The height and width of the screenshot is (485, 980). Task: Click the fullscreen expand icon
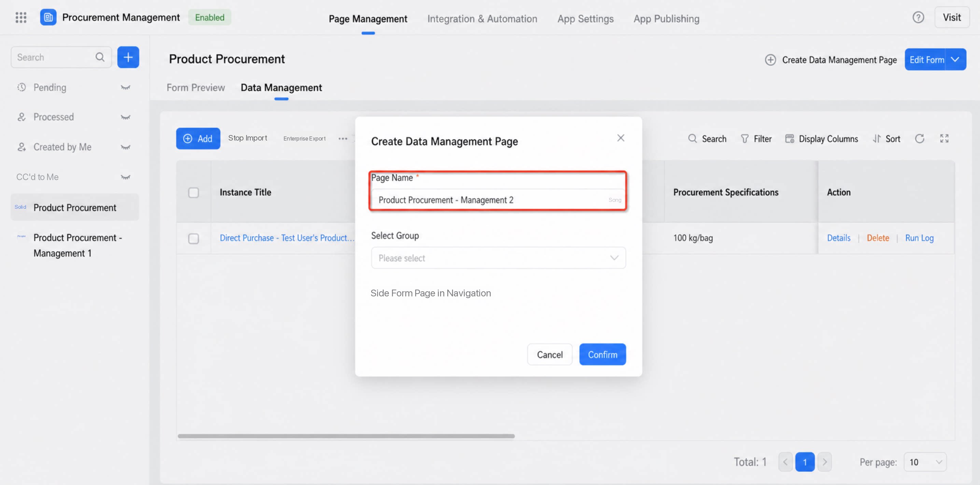click(x=944, y=139)
